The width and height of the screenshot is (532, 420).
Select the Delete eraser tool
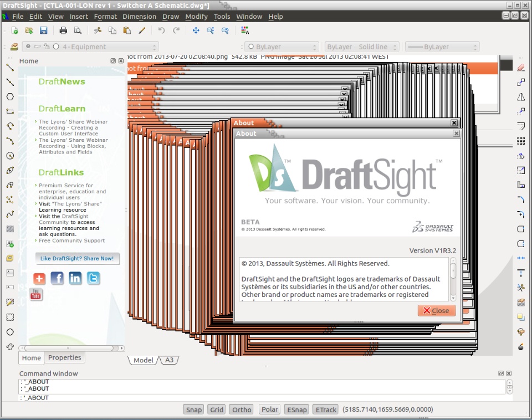coord(521,68)
